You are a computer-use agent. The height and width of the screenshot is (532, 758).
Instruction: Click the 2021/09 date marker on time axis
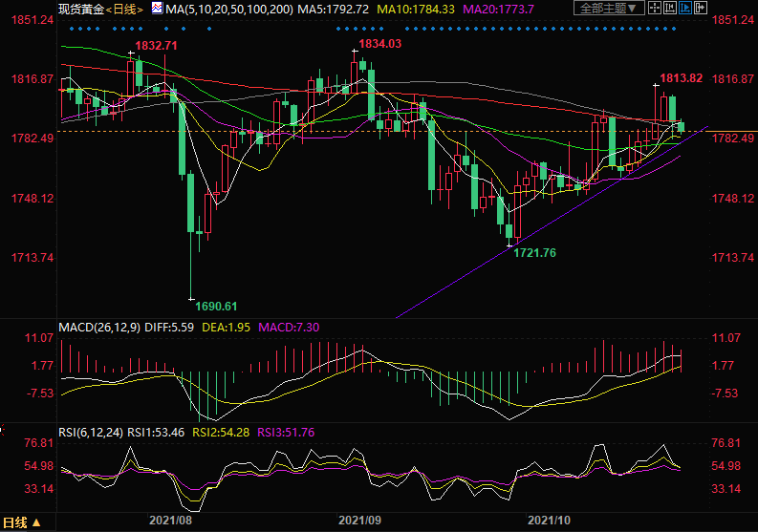(x=362, y=520)
